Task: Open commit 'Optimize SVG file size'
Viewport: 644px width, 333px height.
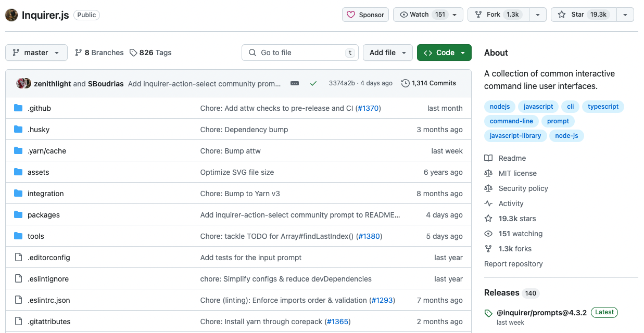Action: [237, 172]
